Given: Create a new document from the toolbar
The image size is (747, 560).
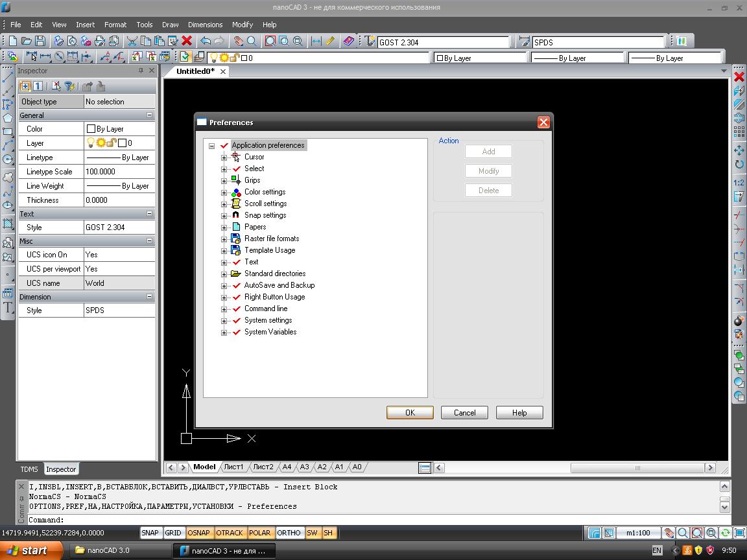Looking at the screenshot, I should (13, 41).
